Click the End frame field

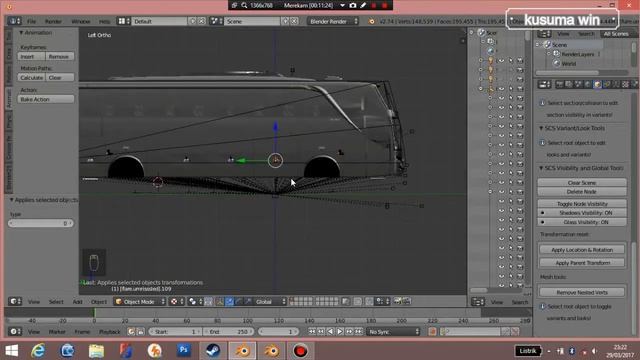[229, 332]
